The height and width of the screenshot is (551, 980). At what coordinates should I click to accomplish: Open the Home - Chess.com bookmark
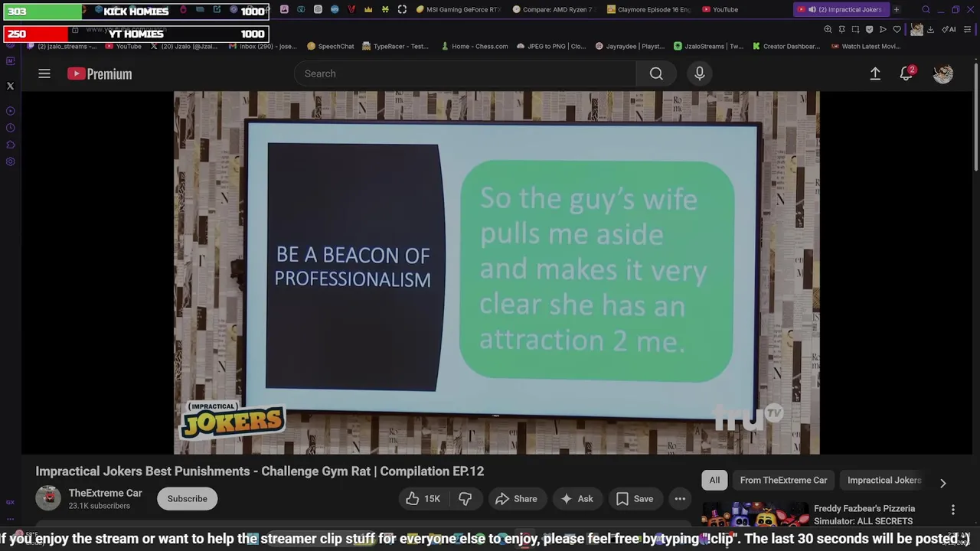tap(474, 46)
